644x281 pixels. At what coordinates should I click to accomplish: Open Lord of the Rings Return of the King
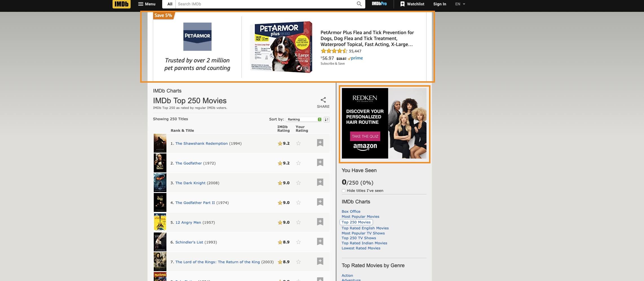[x=217, y=262]
